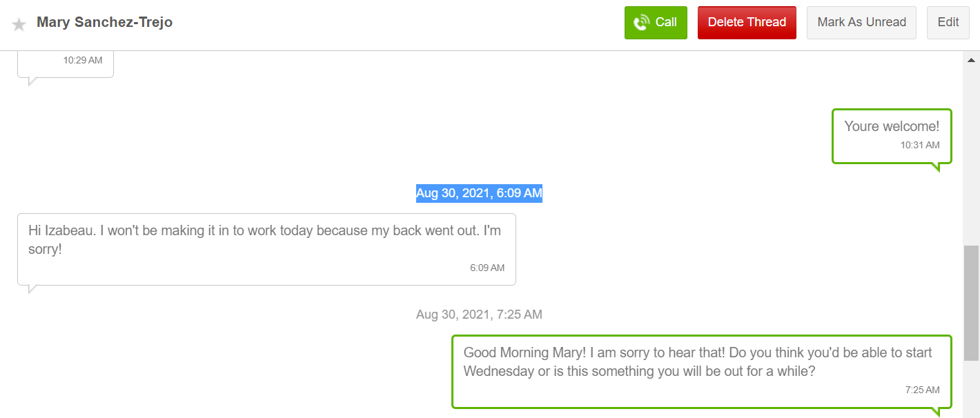Viewport: 980px width, 418px height.
Task: Click the Edit button
Action: (x=948, y=23)
